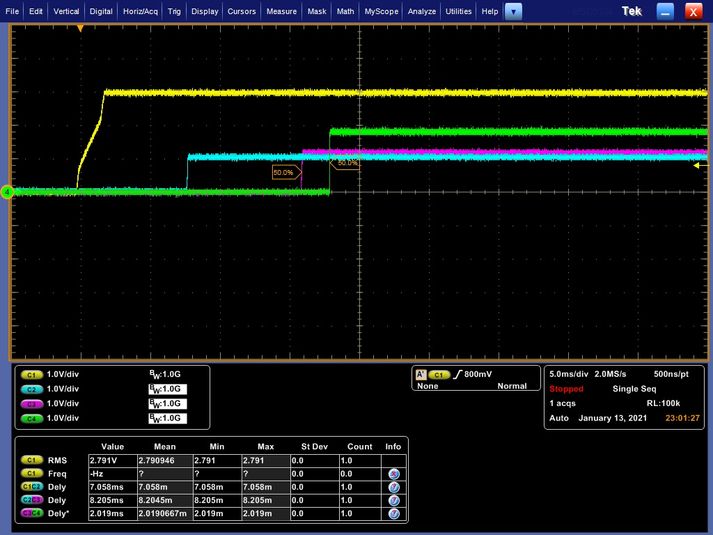Click the yellow trigger level arrow at right edge

(x=700, y=166)
